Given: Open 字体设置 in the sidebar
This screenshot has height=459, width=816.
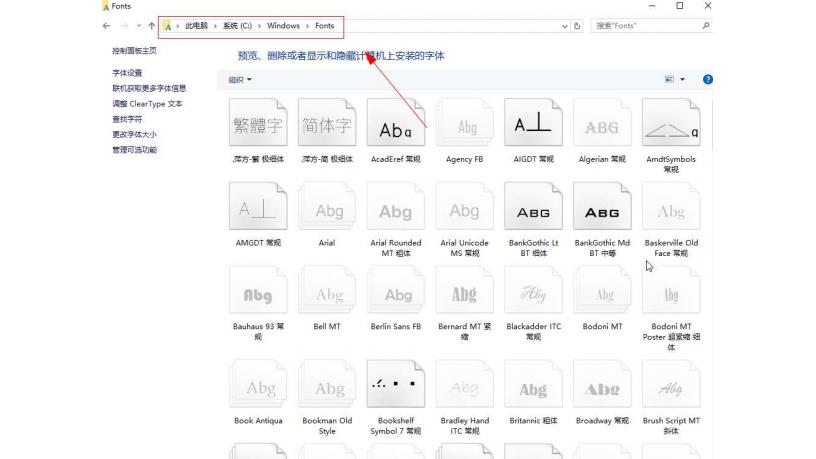Looking at the screenshot, I should (x=127, y=73).
